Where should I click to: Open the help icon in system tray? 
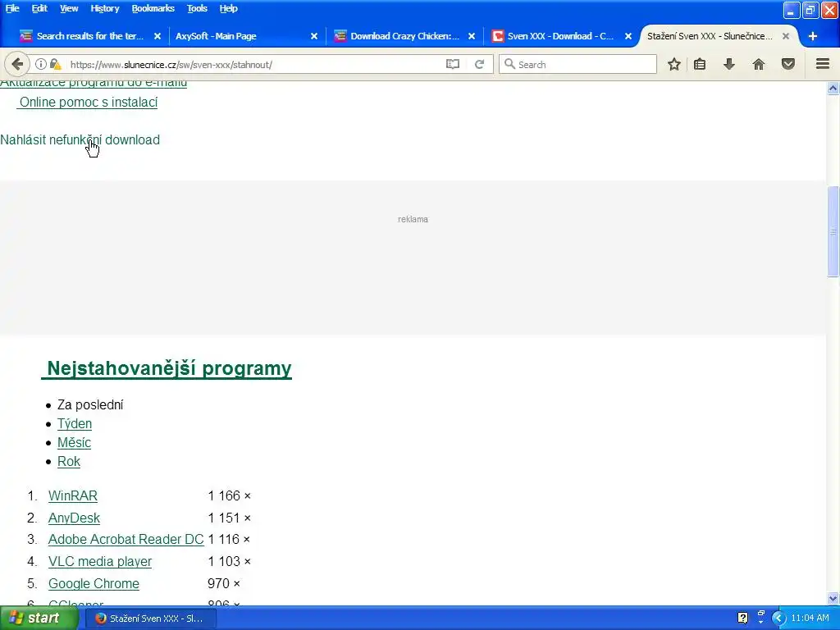pyautogui.click(x=742, y=619)
